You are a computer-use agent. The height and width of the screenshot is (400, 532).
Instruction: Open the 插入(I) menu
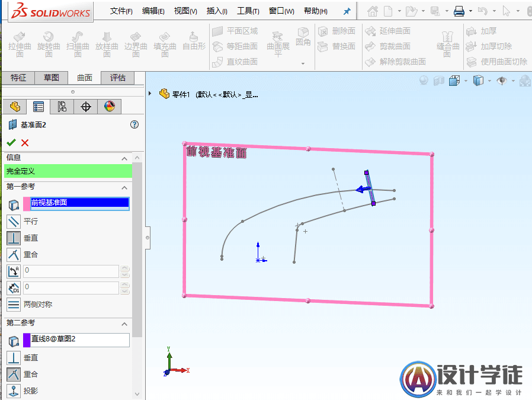click(217, 11)
